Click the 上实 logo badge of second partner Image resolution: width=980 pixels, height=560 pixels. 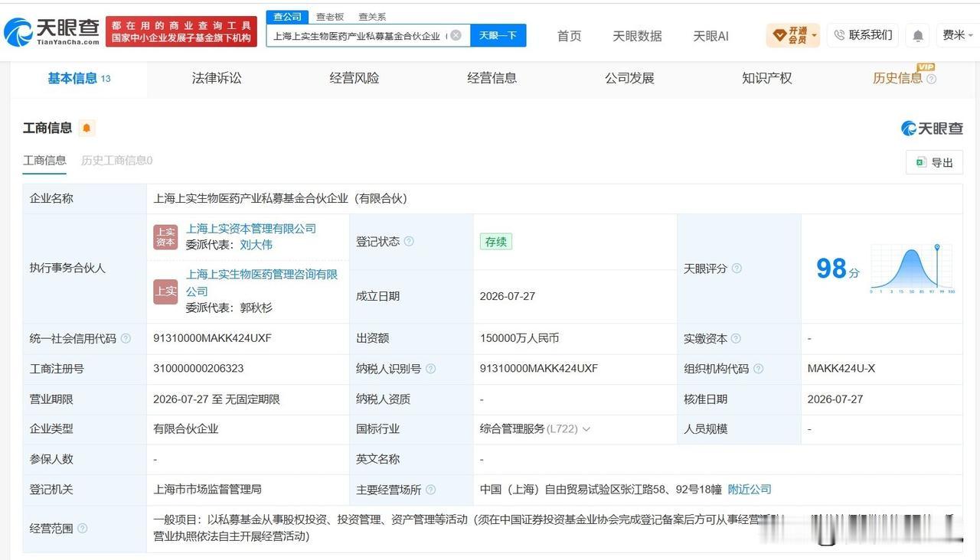pyautogui.click(x=165, y=291)
